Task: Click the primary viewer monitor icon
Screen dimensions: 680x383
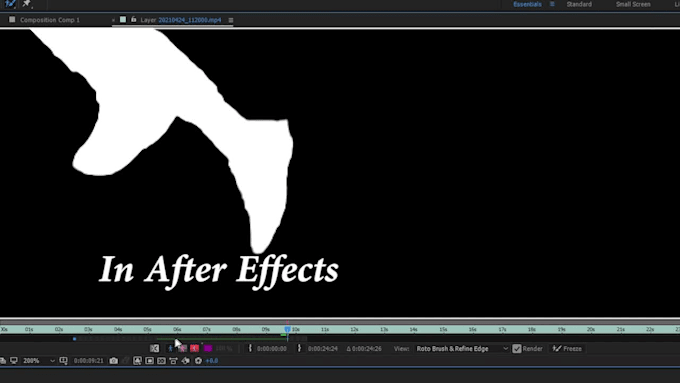Action: (14, 361)
